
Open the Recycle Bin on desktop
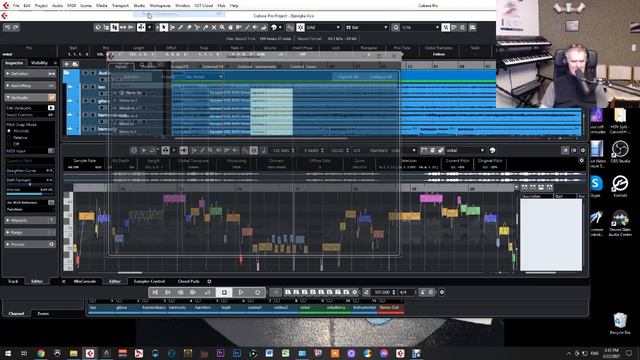pos(620,322)
